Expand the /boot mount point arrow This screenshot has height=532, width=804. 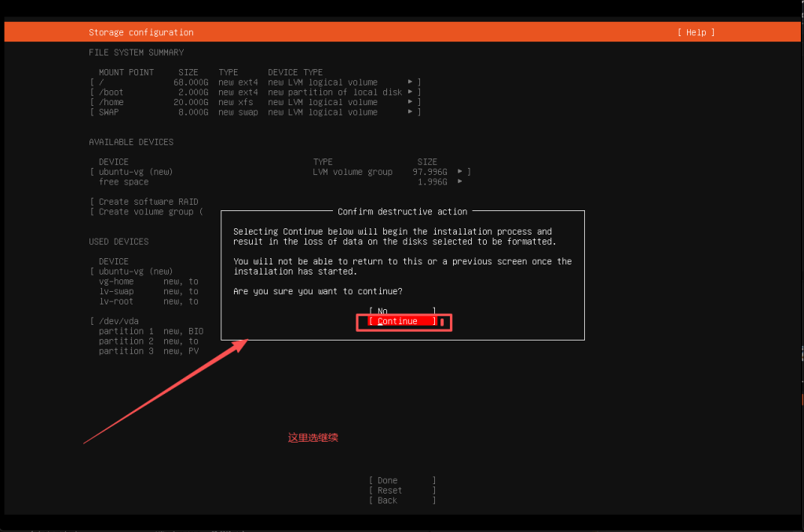(x=411, y=93)
